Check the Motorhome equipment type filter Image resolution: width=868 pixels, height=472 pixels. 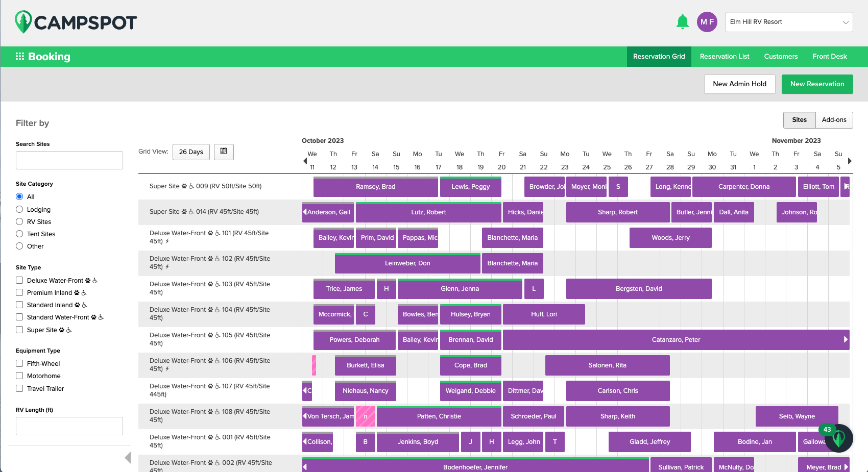click(19, 376)
